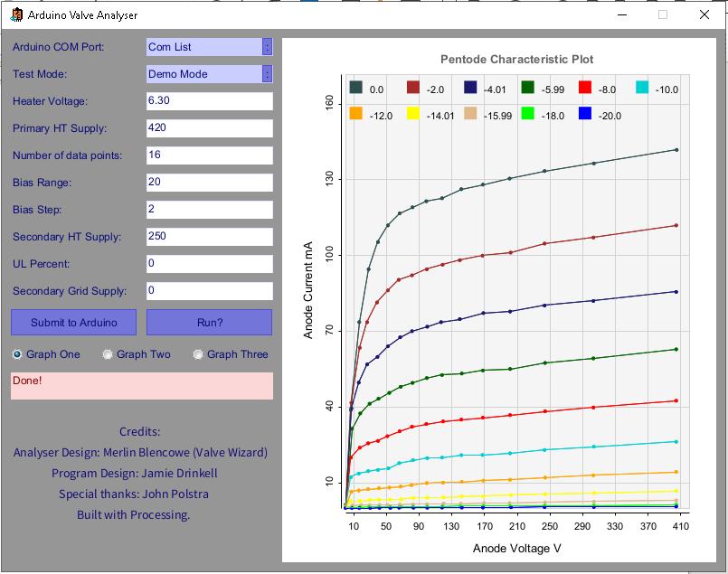Click the Run? button
Screen dimensions: 728x574
pyautogui.click(x=209, y=323)
